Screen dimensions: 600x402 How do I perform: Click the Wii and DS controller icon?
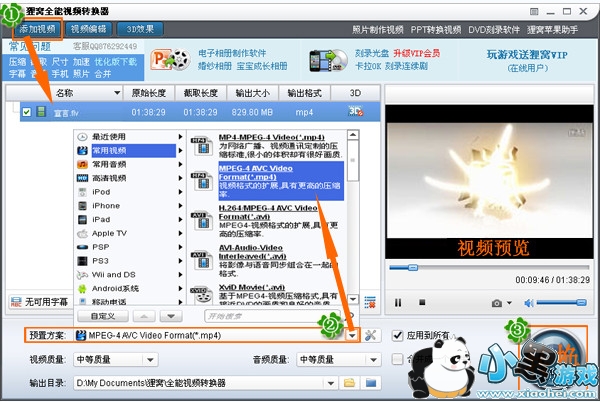[x=82, y=275]
